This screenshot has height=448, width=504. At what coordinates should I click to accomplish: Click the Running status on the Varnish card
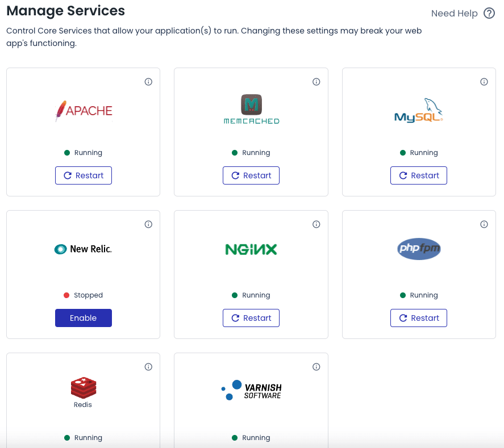click(x=251, y=438)
